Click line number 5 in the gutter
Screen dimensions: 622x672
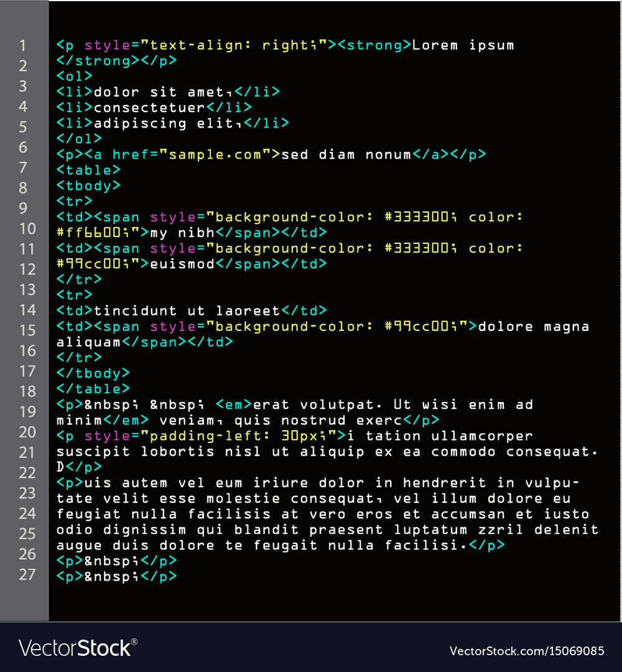[23, 127]
